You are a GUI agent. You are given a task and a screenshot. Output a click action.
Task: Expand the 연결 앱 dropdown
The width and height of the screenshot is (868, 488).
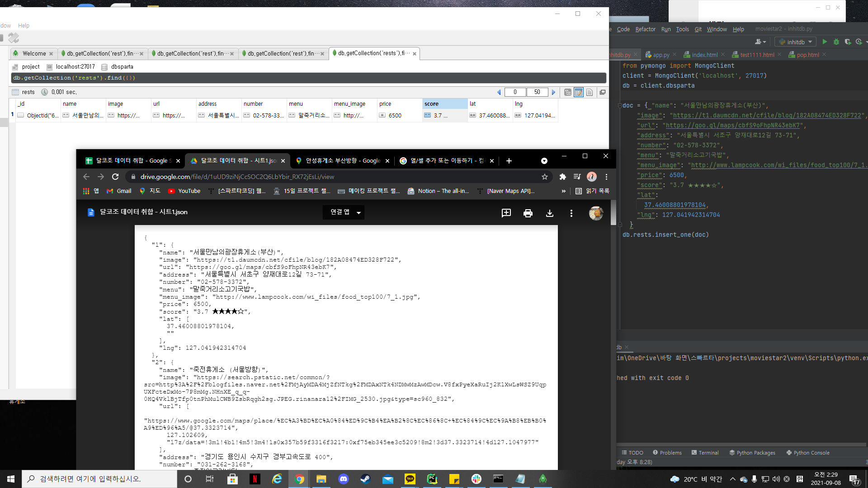(x=359, y=212)
